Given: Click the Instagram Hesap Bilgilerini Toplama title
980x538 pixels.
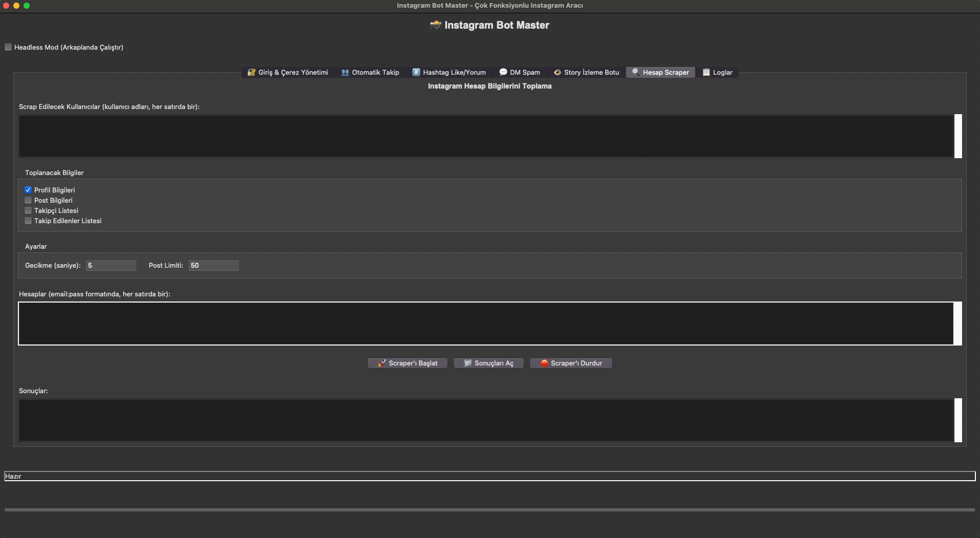Looking at the screenshot, I should click(x=489, y=86).
